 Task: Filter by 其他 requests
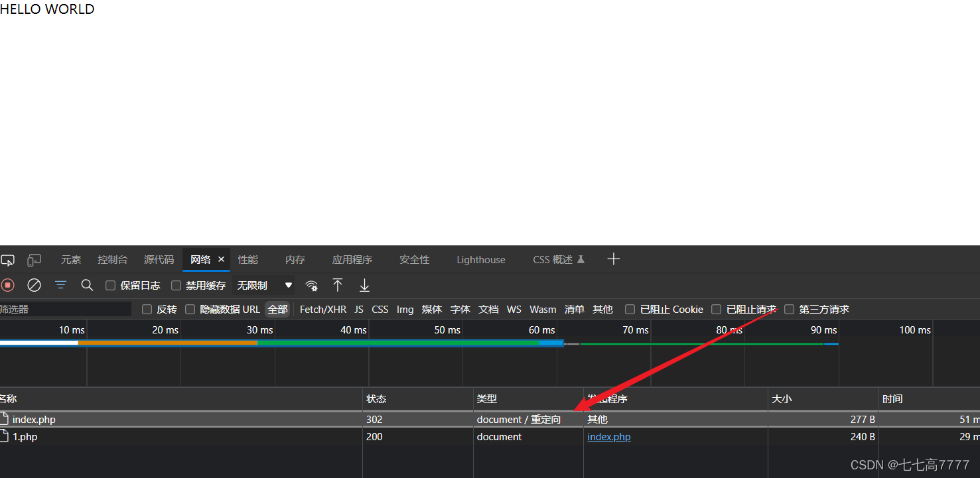tap(603, 309)
